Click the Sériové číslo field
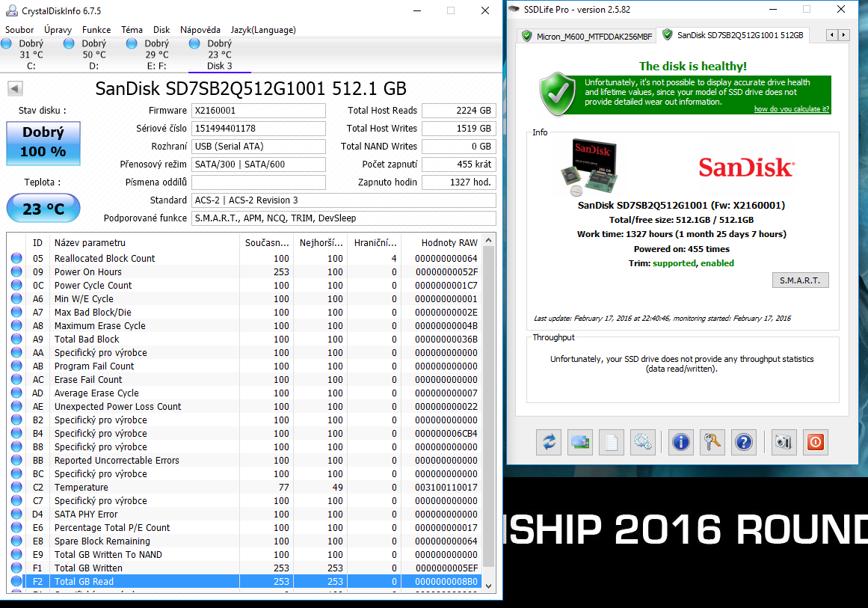Image resolution: width=868 pixels, height=608 pixels. 259,129
